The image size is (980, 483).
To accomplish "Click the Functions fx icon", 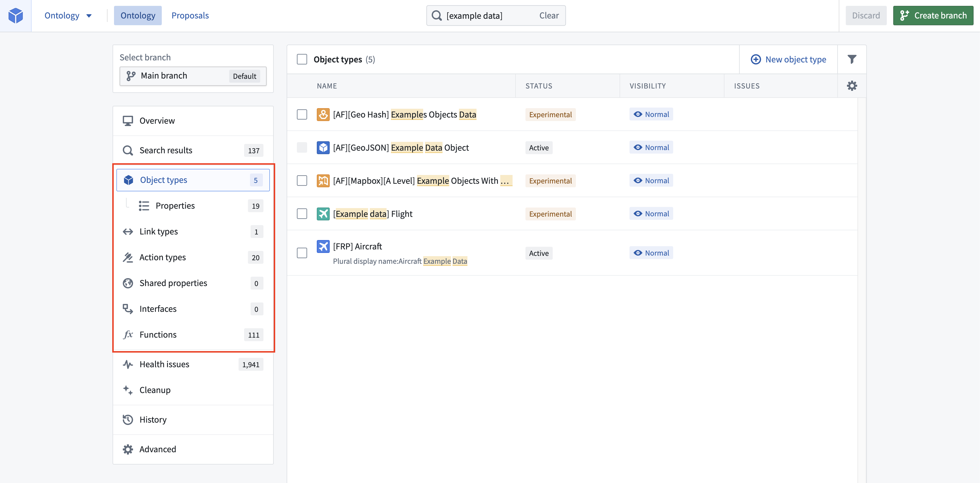I will pyautogui.click(x=128, y=335).
